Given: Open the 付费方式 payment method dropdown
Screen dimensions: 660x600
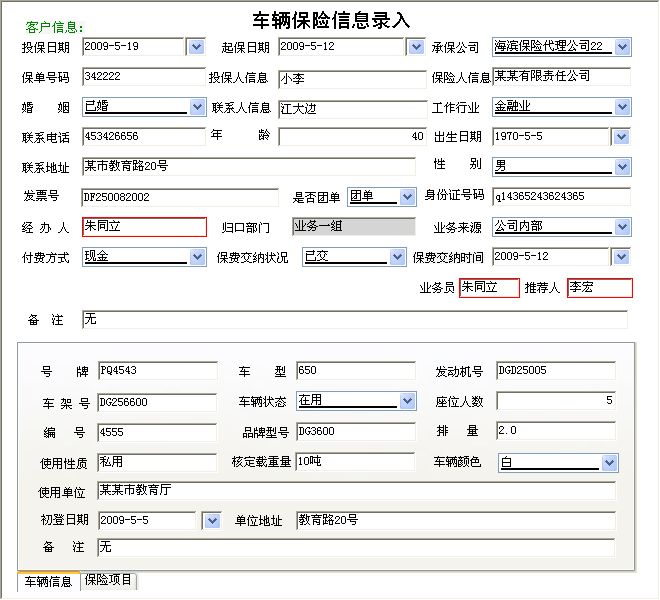Looking at the screenshot, I should 196,257.
